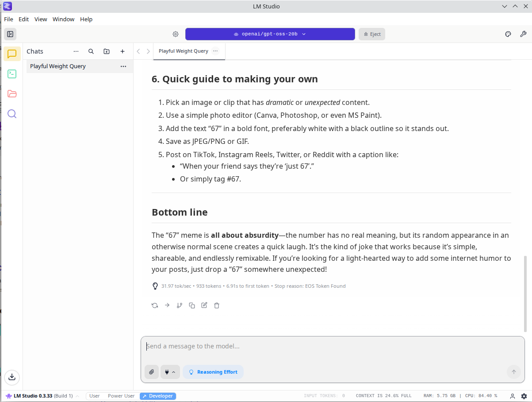Switch to Power User mode
532x402 pixels.
pyautogui.click(x=121, y=396)
